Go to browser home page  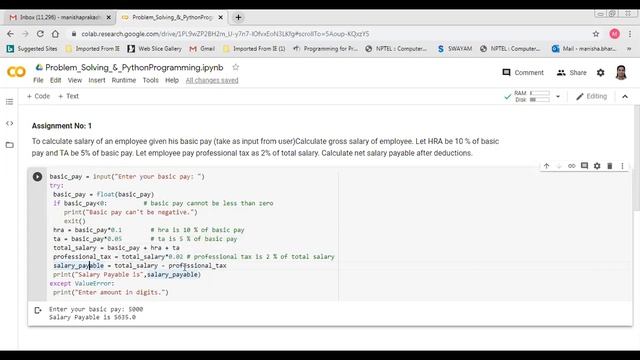55,34
